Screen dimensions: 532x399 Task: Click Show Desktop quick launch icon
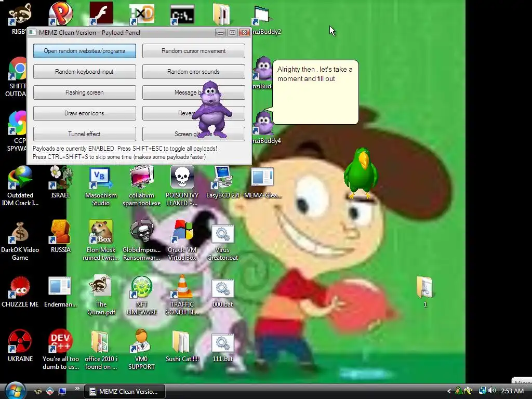[62, 391]
